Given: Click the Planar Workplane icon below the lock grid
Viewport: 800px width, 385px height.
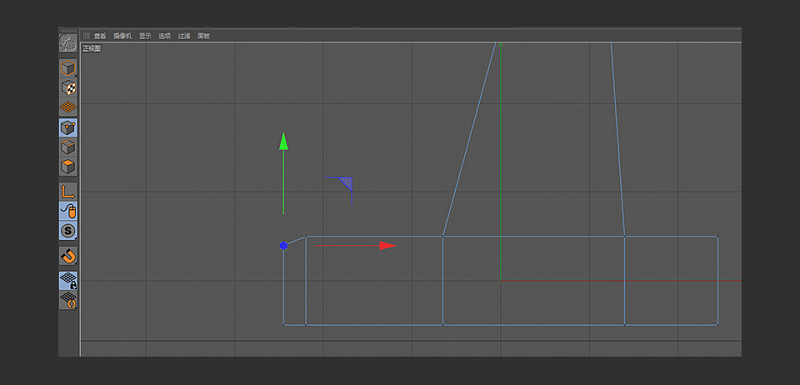Looking at the screenshot, I should pyautogui.click(x=68, y=300).
